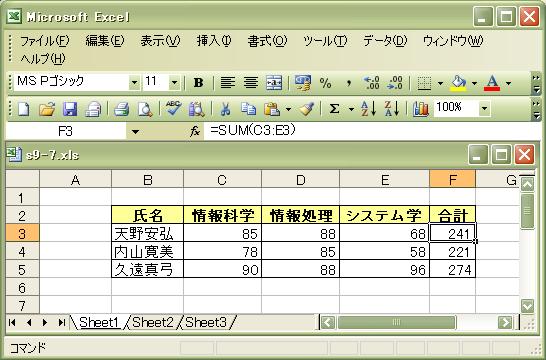The image size is (546, 360).
Task: Open ウィンドウ(W) menu
Action: click(x=453, y=41)
